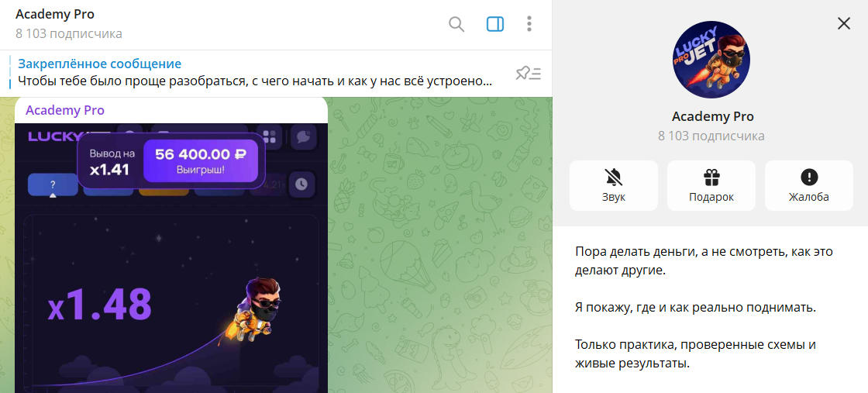Open the pinned messages list icon

click(529, 73)
